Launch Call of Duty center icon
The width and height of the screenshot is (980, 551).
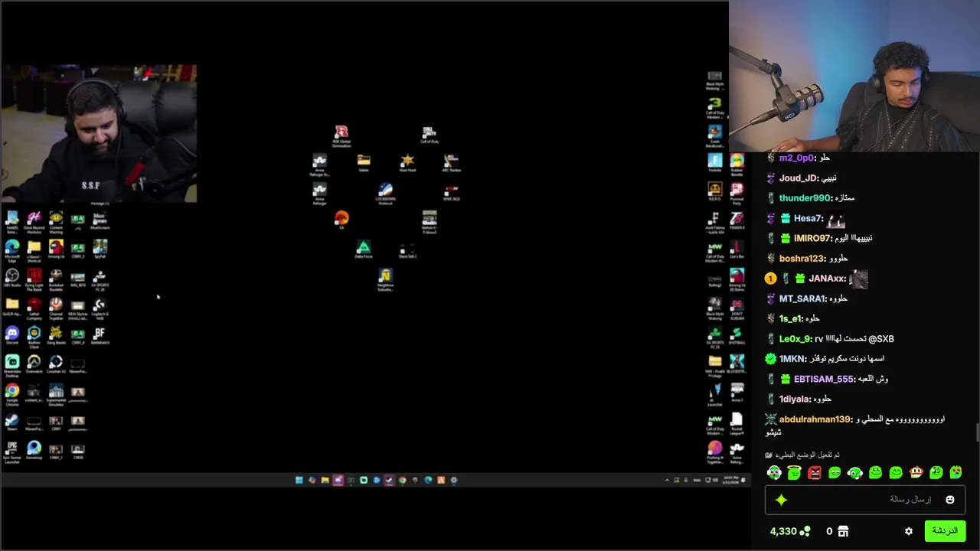pyautogui.click(x=430, y=135)
